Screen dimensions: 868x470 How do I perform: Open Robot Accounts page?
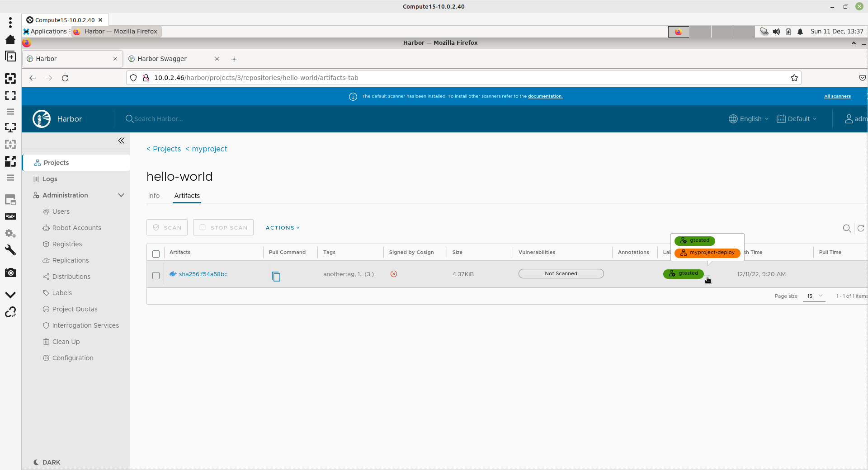76,228
